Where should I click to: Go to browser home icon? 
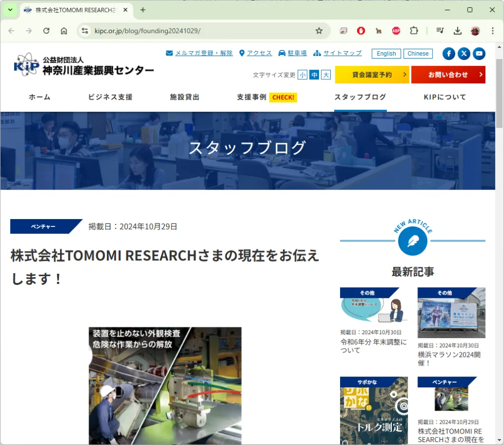64,31
